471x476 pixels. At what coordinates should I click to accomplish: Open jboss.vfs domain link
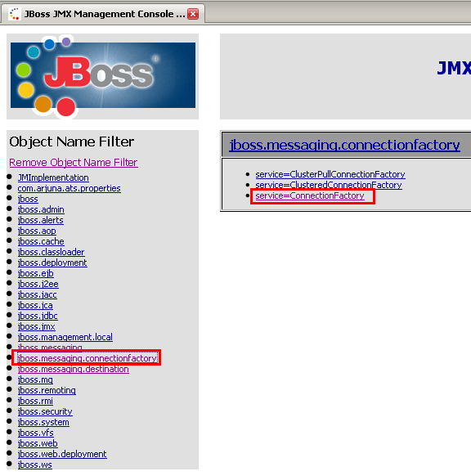click(35, 433)
